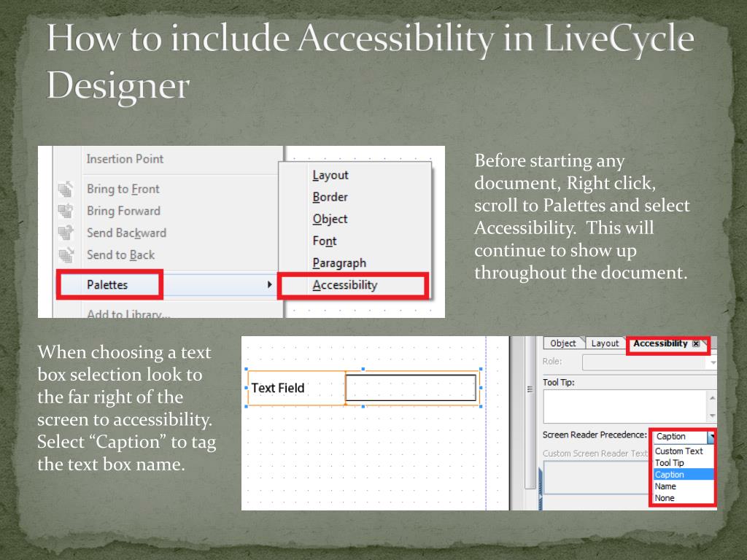The image size is (747, 560).
Task: Expand the Palettes submenu arrow
Action: click(x=270, y=285)
